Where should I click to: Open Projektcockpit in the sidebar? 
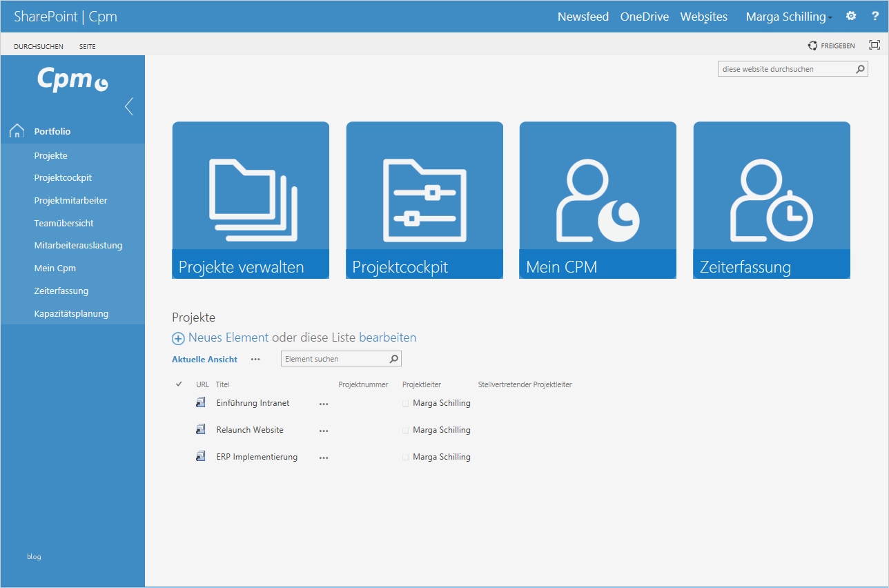63,177
